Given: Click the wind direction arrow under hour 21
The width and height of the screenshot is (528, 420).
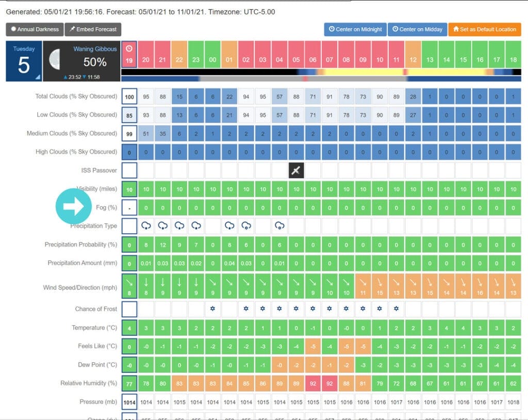Looking at the screenshot, I should [163, 282].
